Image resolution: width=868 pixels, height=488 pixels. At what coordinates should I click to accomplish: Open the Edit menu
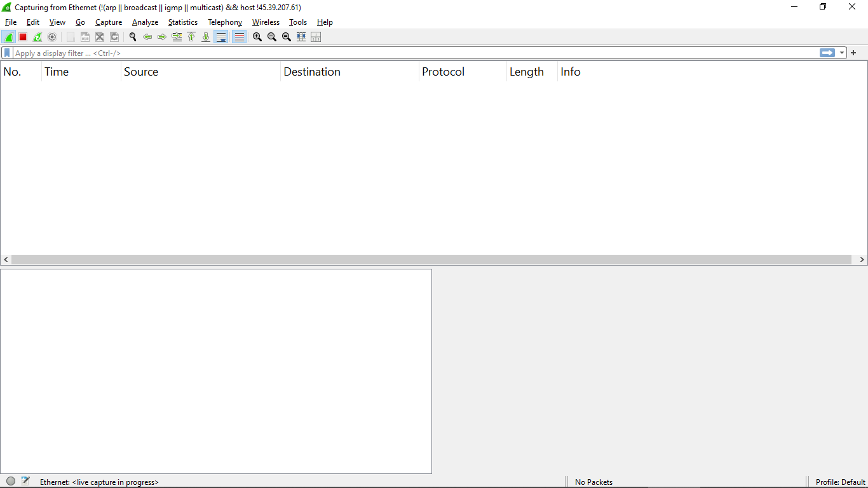(x=33, y=22)
